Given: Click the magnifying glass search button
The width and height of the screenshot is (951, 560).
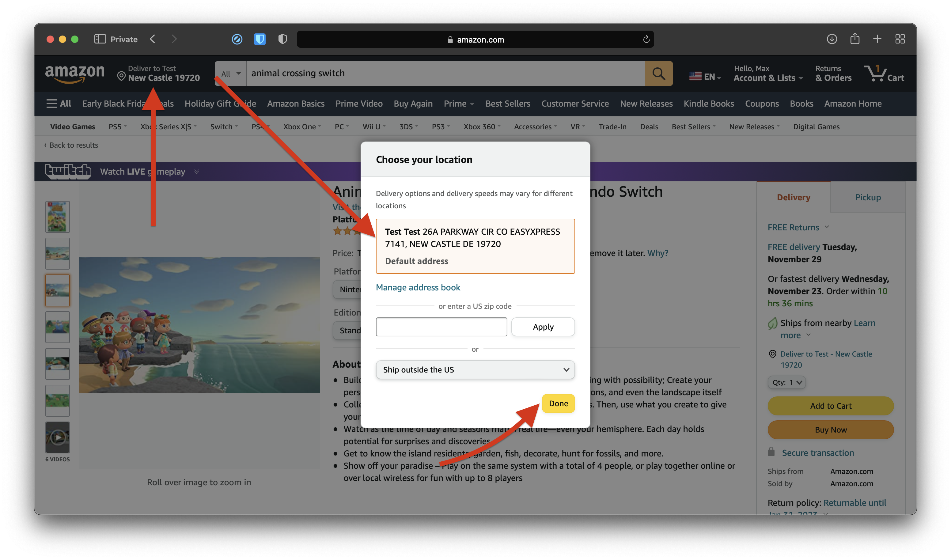Looking at the screenshot, I should (x=658, y=74).
